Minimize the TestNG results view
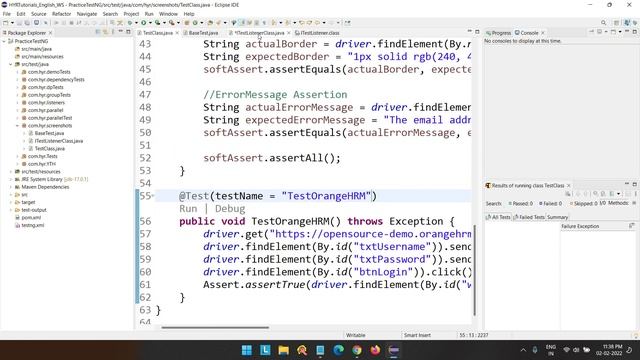 627,184
